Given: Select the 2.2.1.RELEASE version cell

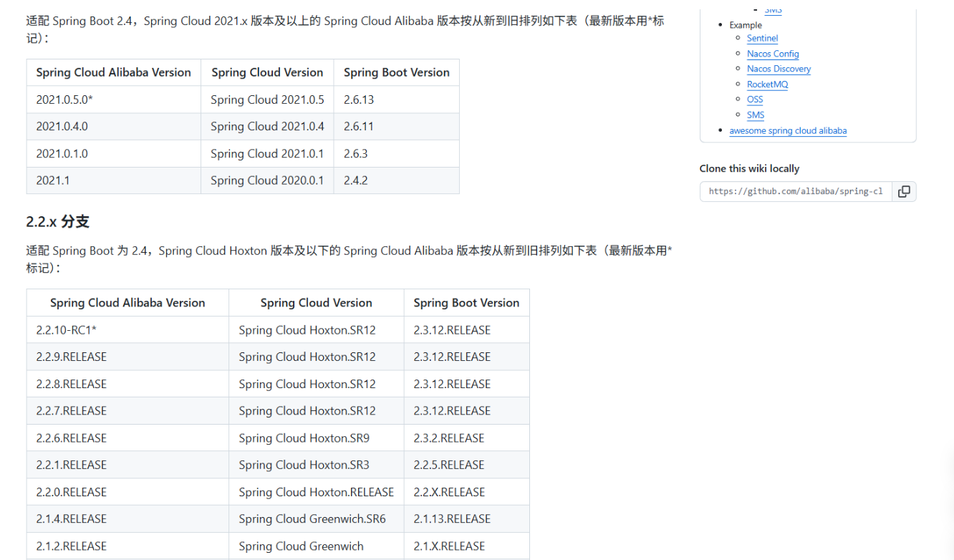Looking at the screenshot, I should pos(127,465).
